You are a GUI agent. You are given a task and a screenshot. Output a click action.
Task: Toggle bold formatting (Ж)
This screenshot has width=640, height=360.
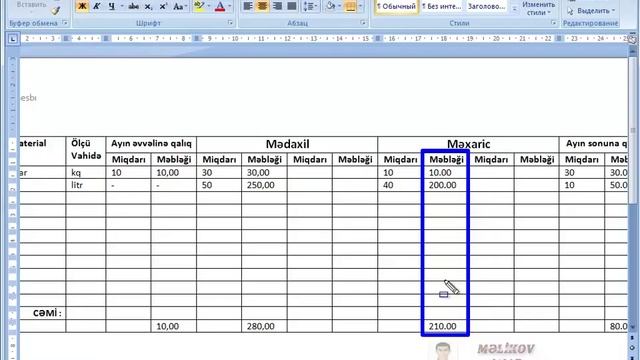[x=82, y=6]
